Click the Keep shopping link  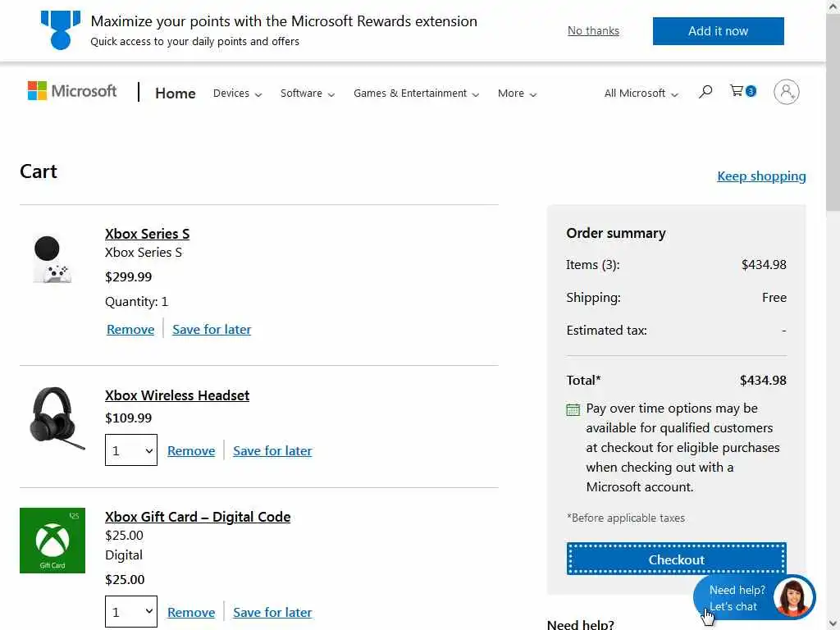click(761, 176)
